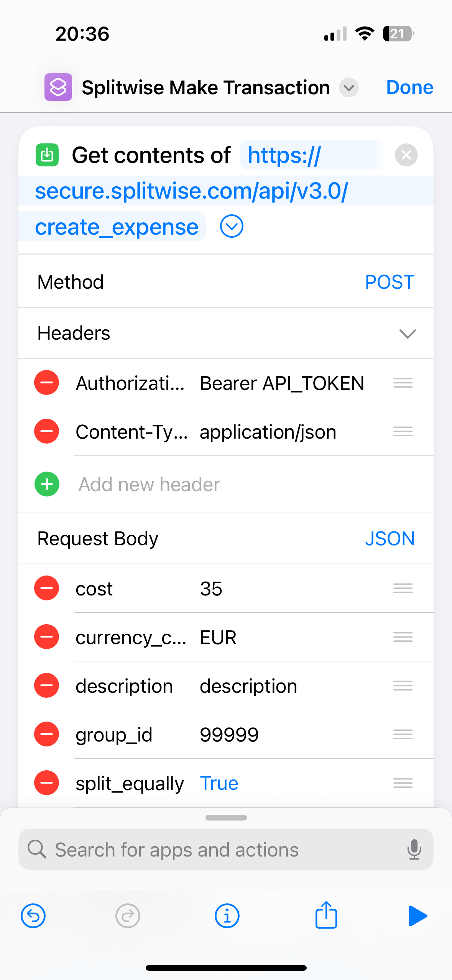452x980 pixels.
Task: Change the POST method selection
Action: click(x=389, y=282)
